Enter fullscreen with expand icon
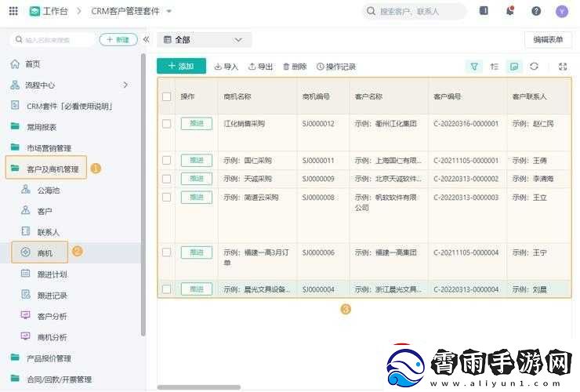The image size is (580, 392). (563, 67)
